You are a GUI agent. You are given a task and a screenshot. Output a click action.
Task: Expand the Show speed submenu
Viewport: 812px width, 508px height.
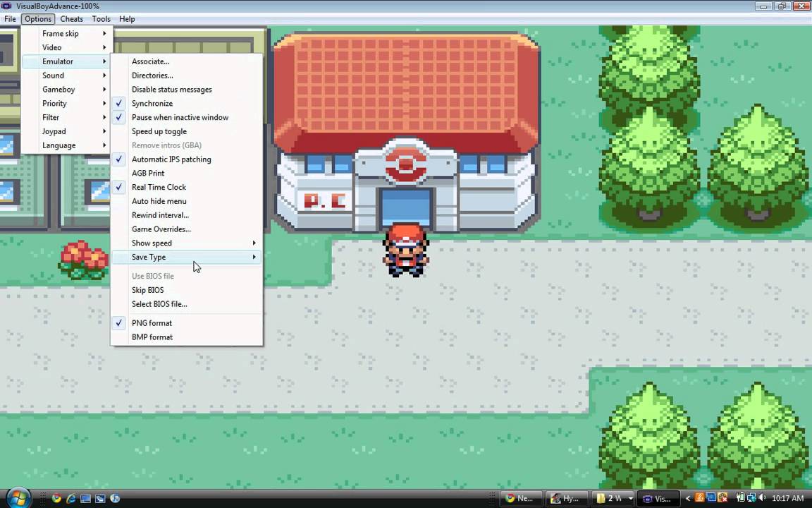[186, 243]
